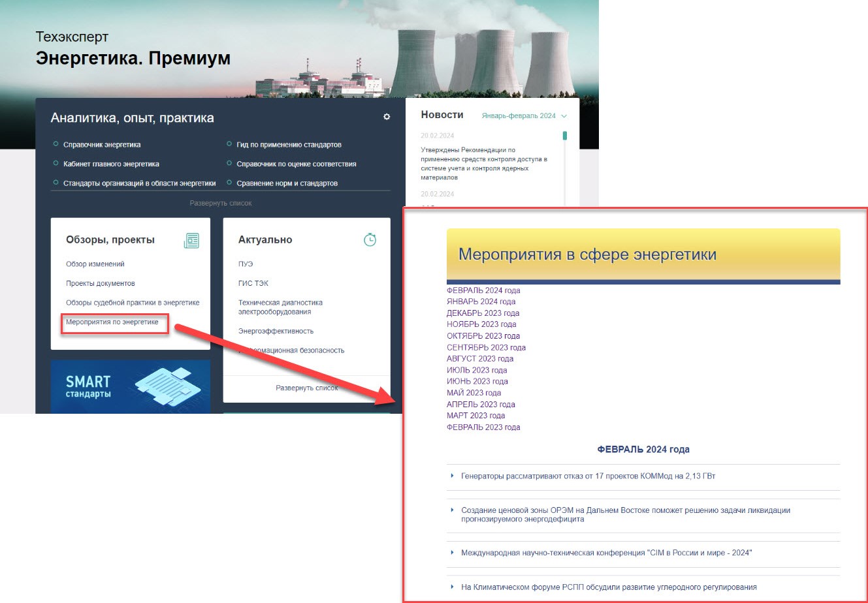The height and width of the screenshot is (603, 868).
Task: Expand list under Аналитика, опыт, практика
Action: pos(221,203)
